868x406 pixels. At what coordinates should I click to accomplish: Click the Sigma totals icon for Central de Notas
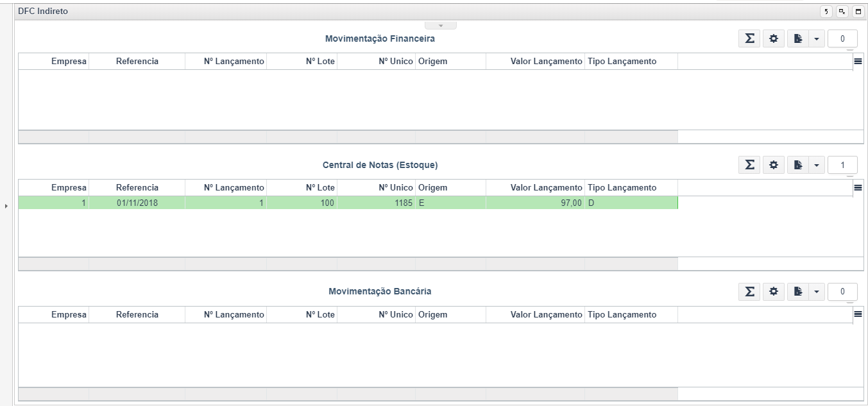pos(749,165)
